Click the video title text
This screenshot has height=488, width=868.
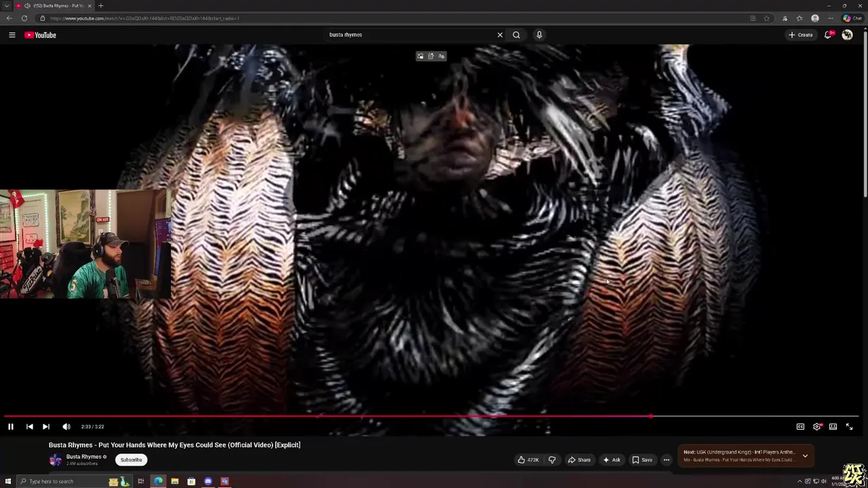pos(174,445)
